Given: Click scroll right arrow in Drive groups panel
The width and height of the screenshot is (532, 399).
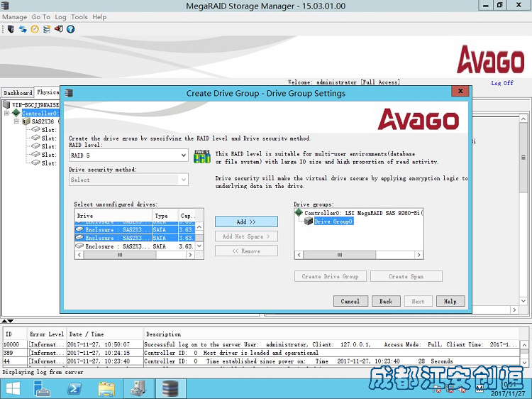Looking at the screenshot, I should point(419,255).
